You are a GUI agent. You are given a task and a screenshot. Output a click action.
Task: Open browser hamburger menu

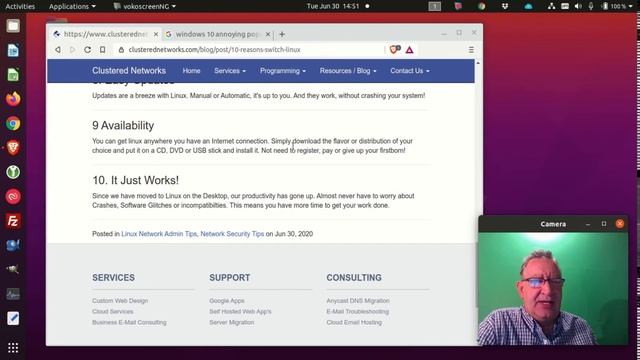471,50
